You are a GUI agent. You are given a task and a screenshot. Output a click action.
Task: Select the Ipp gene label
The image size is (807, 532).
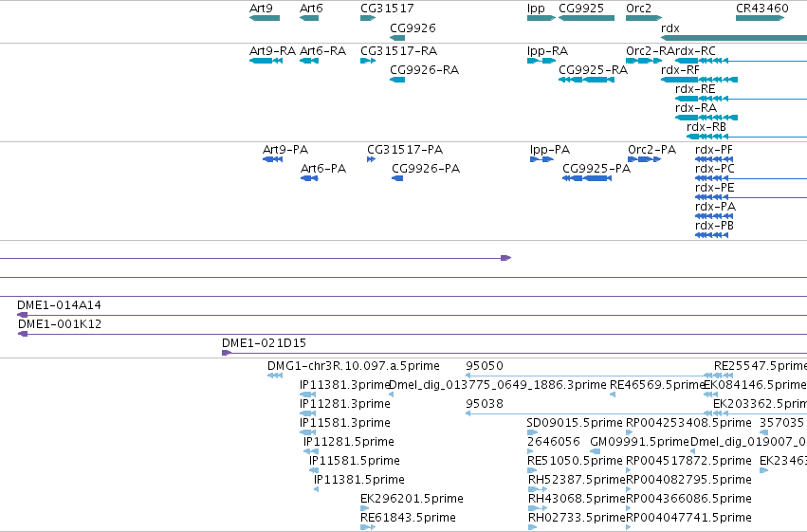pyautogui.click(x=536, y=9)
